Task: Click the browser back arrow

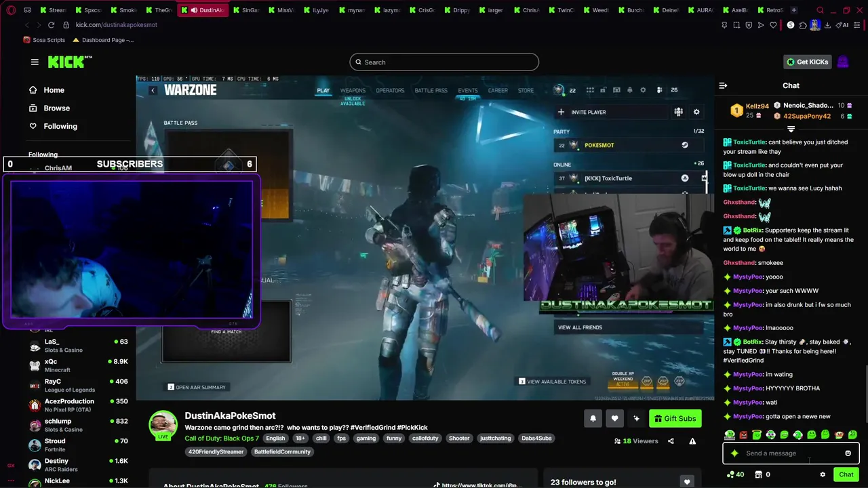Action: click(x=26, y=25)
